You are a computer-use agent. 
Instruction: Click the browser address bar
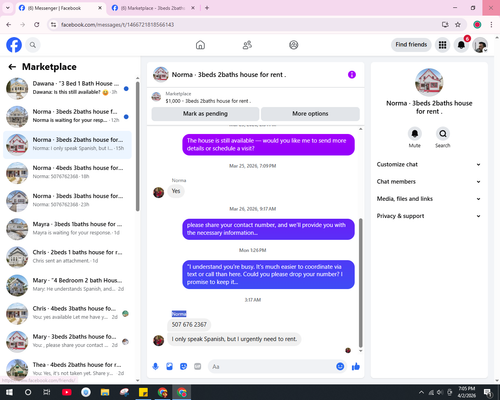tap(247, 25)
